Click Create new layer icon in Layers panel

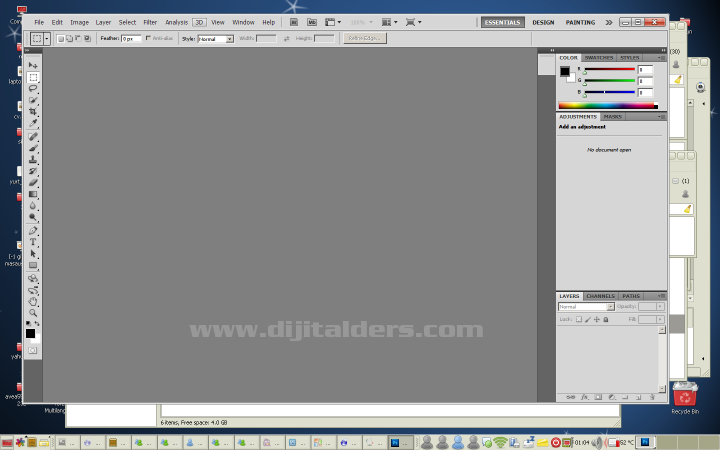pos(638,397)
